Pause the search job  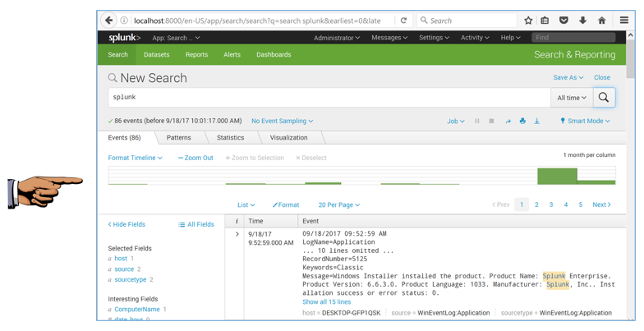coord(476,122)
